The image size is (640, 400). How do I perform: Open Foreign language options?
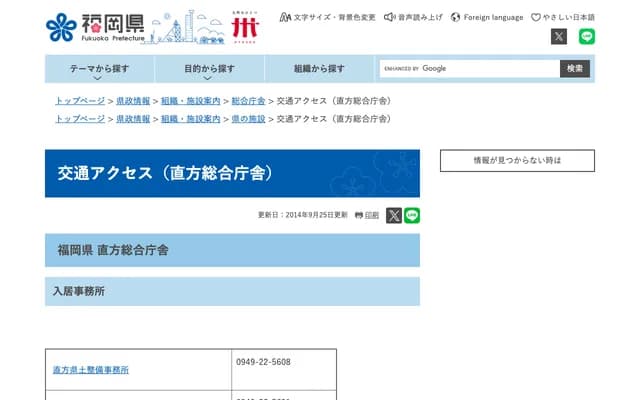pos(487,17)
